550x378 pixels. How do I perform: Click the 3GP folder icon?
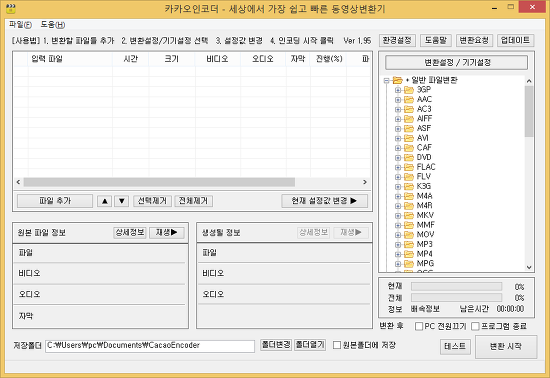(409, 90)
